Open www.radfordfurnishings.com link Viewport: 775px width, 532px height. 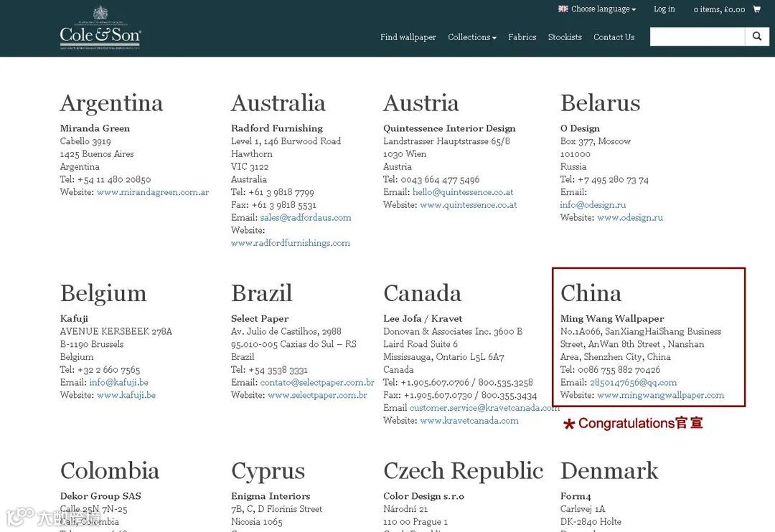(290, 243)
